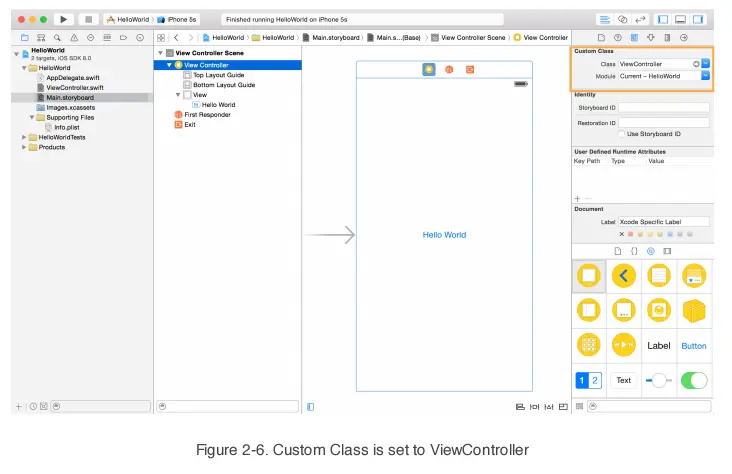Select the View Controller library object
The height and width of the screenshot is (474, 732).
pyautogui.click(x=589, y=276)
